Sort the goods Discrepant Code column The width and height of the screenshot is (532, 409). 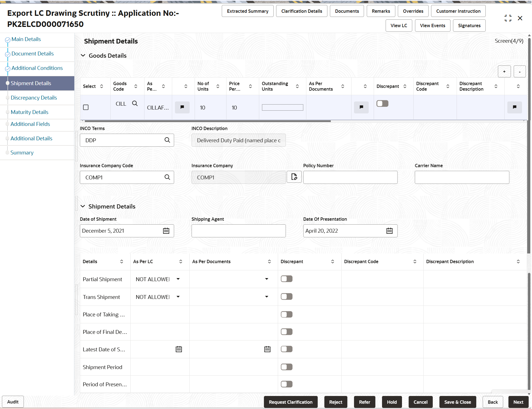448,86
